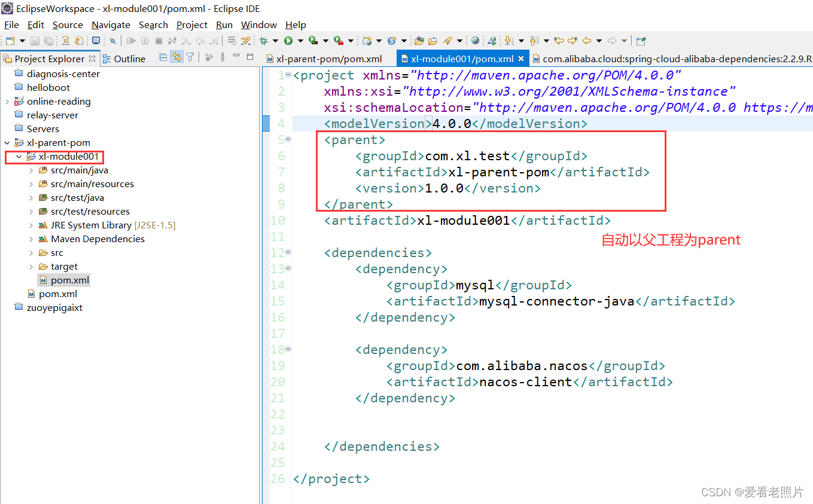
Task: Expand the src/main/java folder
Action: (x=31, y=170)
